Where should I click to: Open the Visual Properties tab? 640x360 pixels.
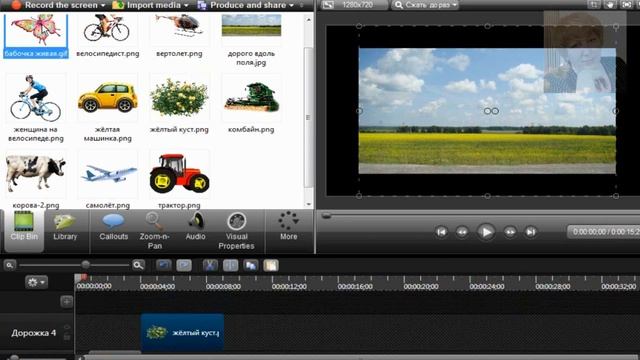(236, 231)
